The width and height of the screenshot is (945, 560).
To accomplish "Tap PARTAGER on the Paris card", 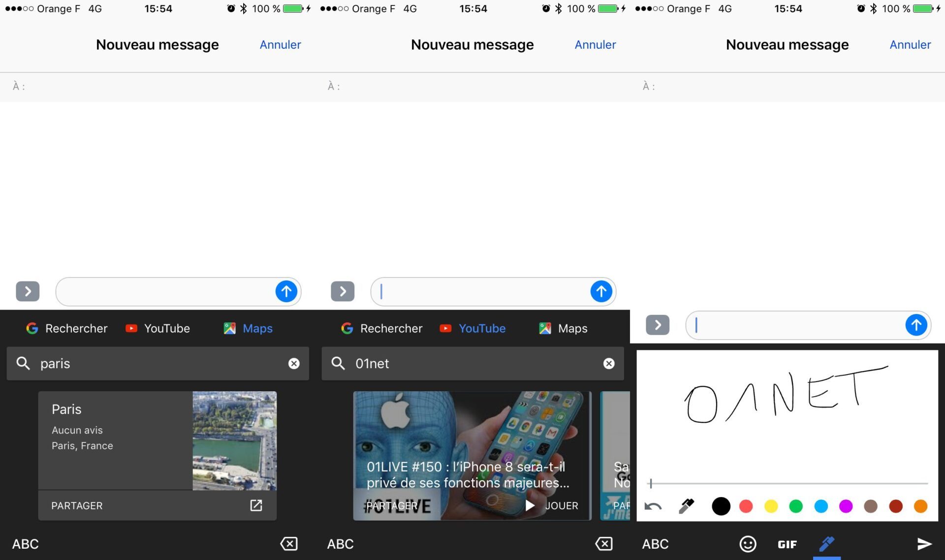I will [x=77, y=505].
